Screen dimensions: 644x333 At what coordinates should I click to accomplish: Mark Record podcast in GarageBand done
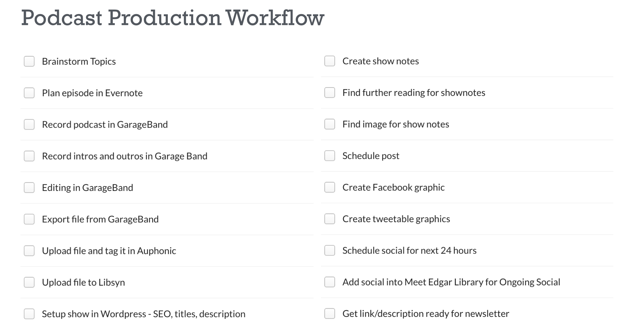[29, 124]
